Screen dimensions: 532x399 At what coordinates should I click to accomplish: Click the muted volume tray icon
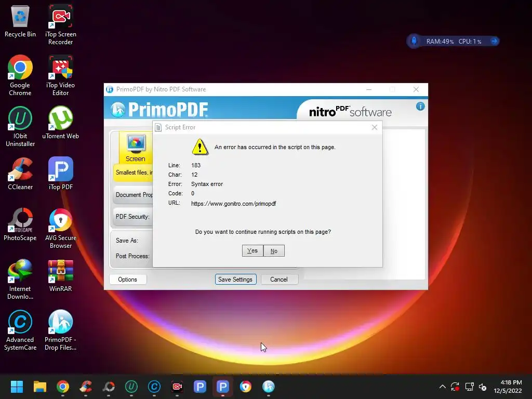click(483, 387)
